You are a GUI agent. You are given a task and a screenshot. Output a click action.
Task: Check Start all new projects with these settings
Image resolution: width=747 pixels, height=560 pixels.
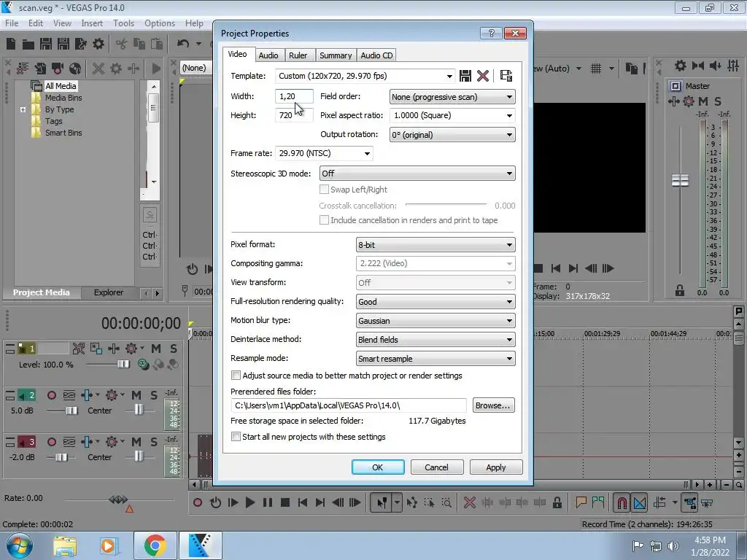tap(236, 436)
